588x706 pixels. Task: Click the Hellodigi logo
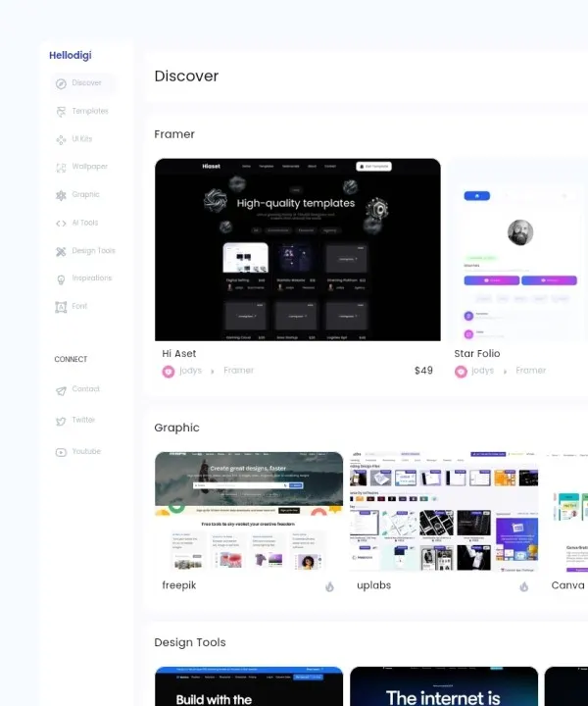point(71,55)
